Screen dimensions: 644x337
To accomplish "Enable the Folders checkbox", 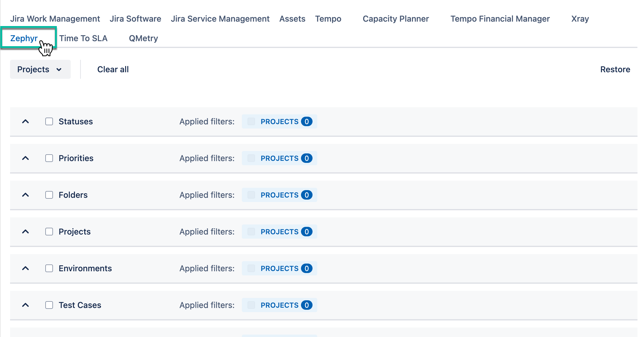I will point(49,195).
